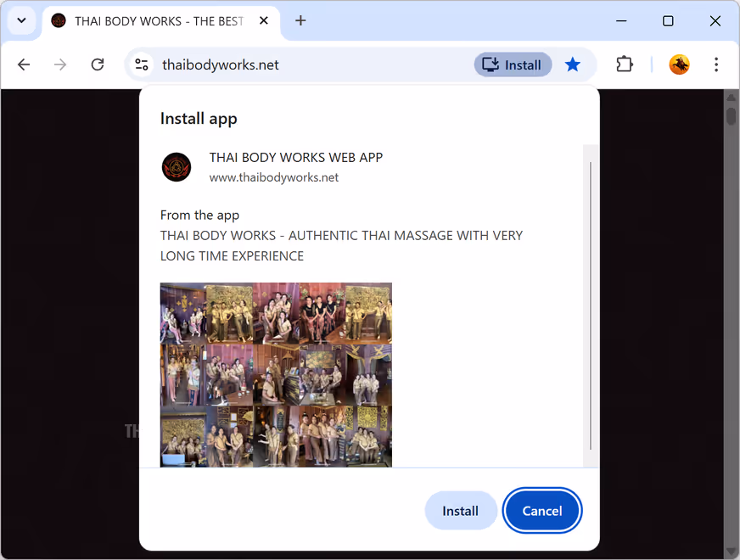Click page scrollbar up arrow

pos(731,98)
